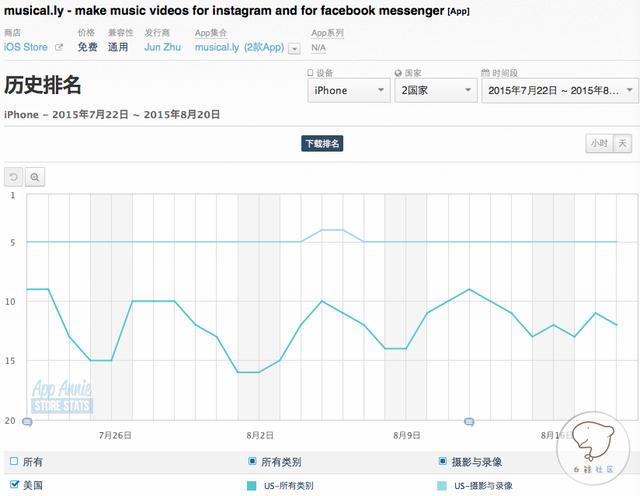Uncheck the 美国 checkbox
Viewport: 640px width, 496px height.
[x=14, y=485]
